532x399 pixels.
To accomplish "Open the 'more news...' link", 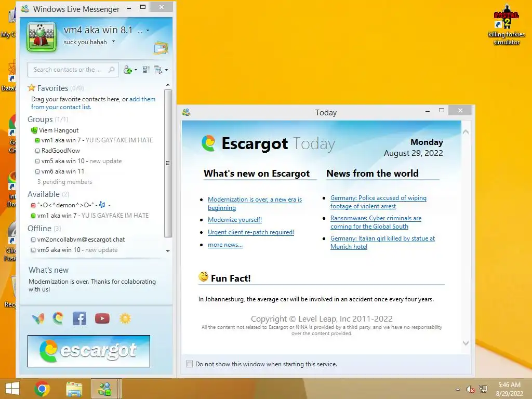I will [x=225, y=245].
